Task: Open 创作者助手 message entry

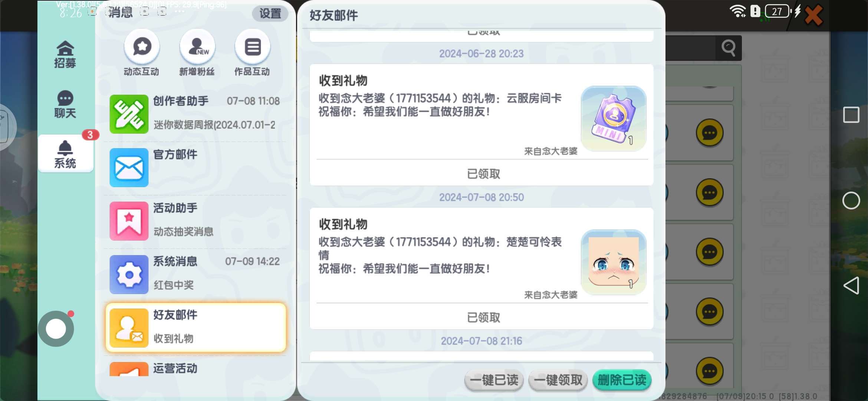Action: tap(196, 114)
